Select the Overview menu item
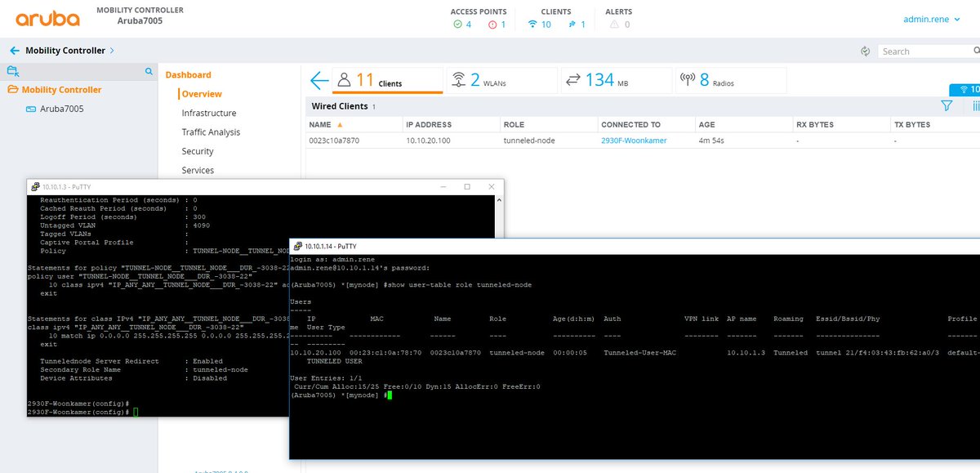980x473 pixels. 202,94
